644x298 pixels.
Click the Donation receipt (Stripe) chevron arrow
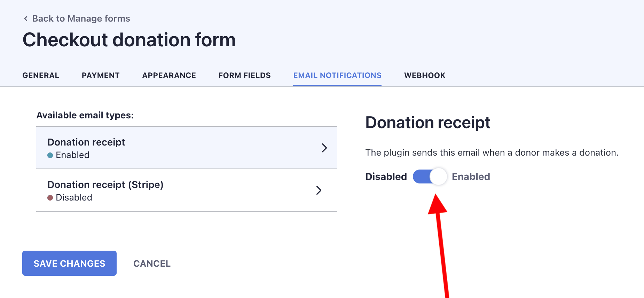click(x=319, y=190)
